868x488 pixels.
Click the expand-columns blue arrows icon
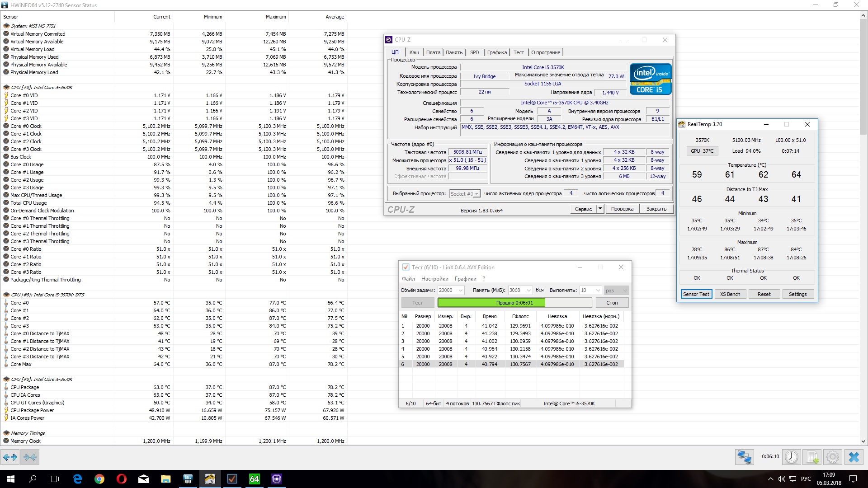tap(10, 457)
